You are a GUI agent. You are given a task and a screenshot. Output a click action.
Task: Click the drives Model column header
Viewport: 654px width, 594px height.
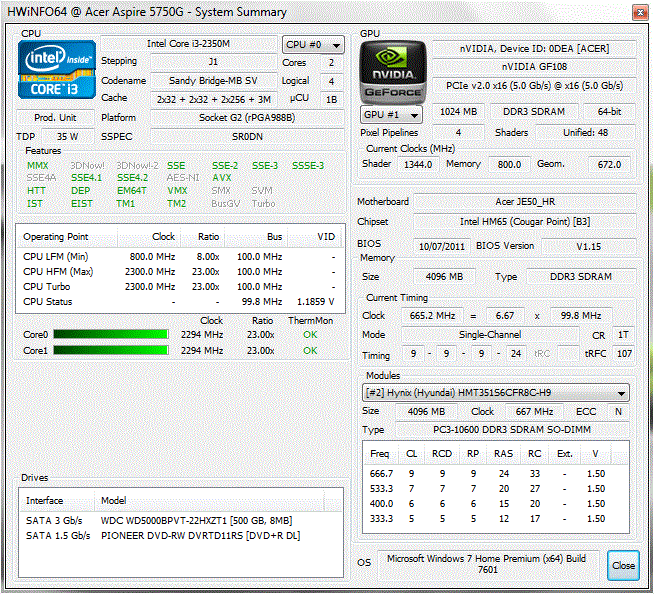(x=209, y=500)
